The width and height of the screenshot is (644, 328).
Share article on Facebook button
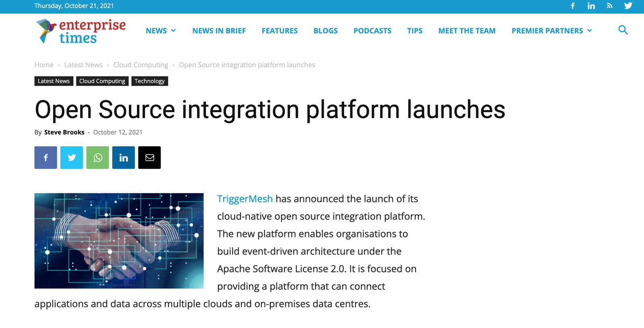coord(46,158)
